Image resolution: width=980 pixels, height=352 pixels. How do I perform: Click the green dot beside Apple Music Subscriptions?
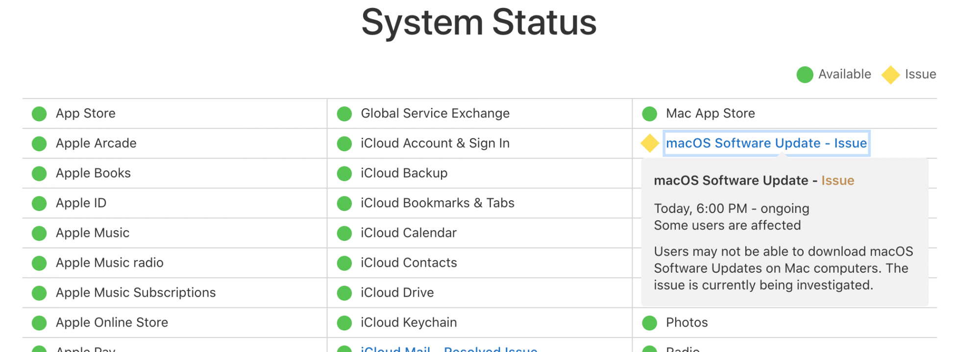point(39,293)
